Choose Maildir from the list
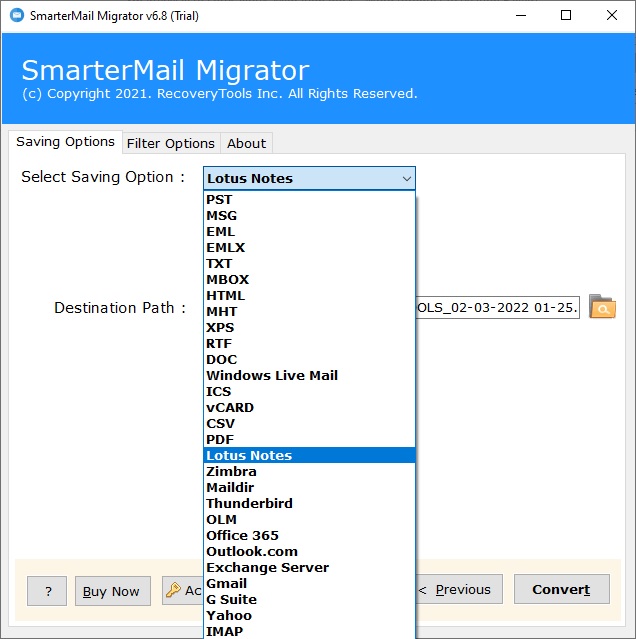The image size is (636, 639). pos(309,487)
